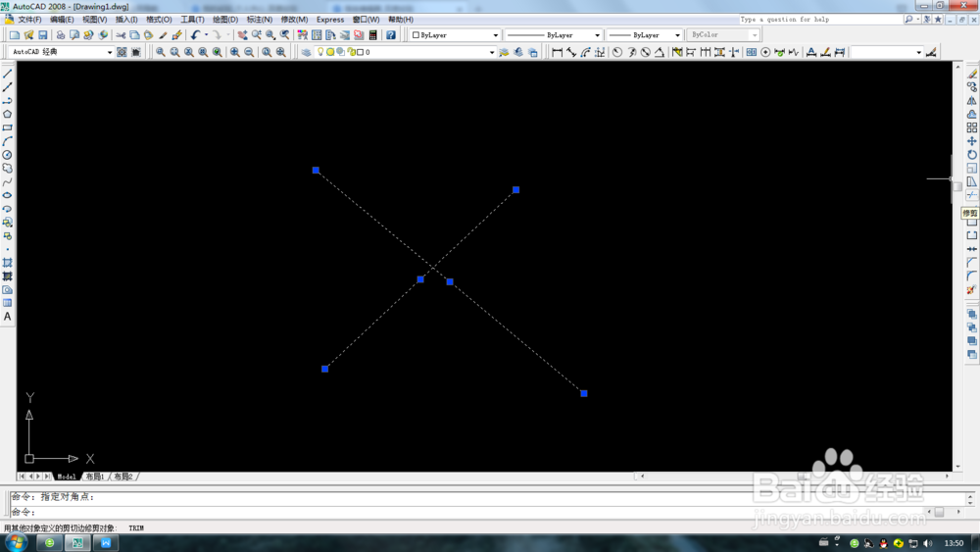Image resolution: width=980 pixels, height=552 pixels.
Task: Select the Circle draw tool
Action: (x=8, y=155)
